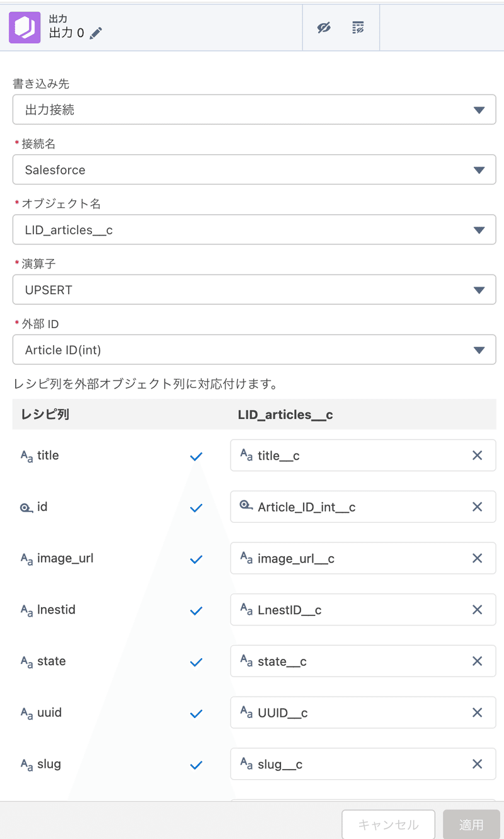Screen dimensions: 504x839
Task: Click the キャンセル button
Action: [388, 825]
